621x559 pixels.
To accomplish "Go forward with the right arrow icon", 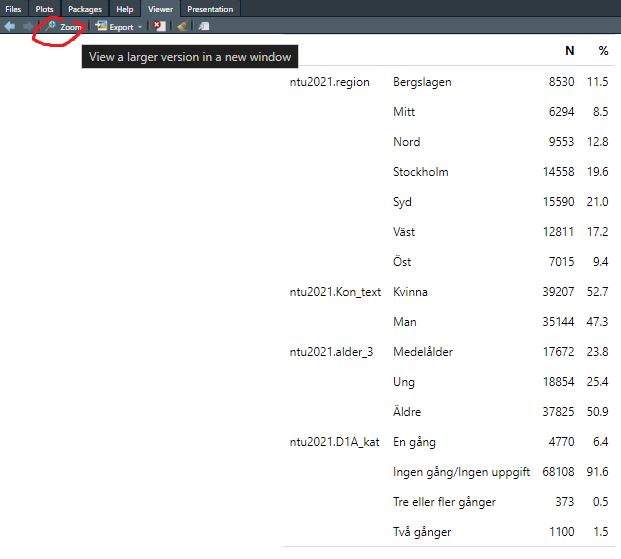I will click(28, 27).
